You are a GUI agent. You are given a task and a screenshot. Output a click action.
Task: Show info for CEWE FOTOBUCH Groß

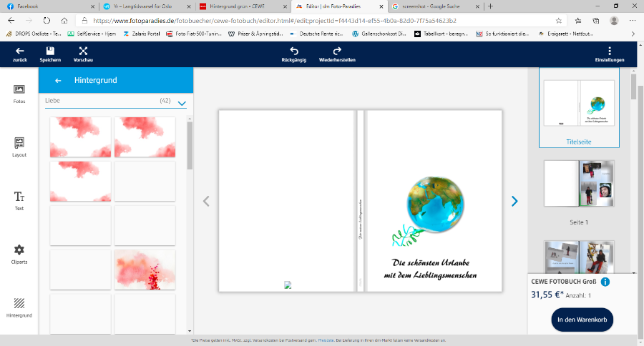[x=605, y=282]
